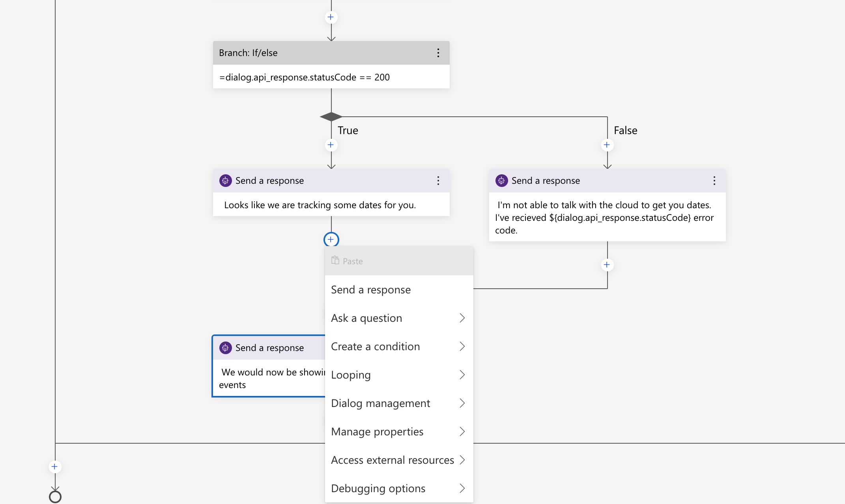Choose Send a response from the menu
Screen dimensions: 845x504
[x=399, y=289]
